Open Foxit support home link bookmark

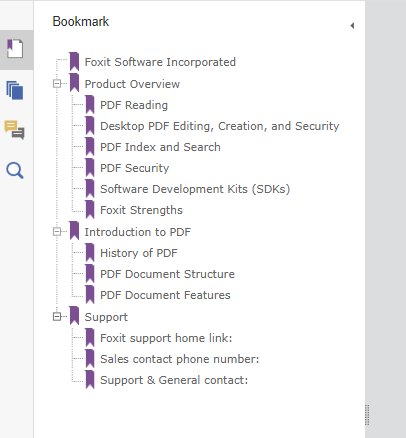click(x=166, y=338)
